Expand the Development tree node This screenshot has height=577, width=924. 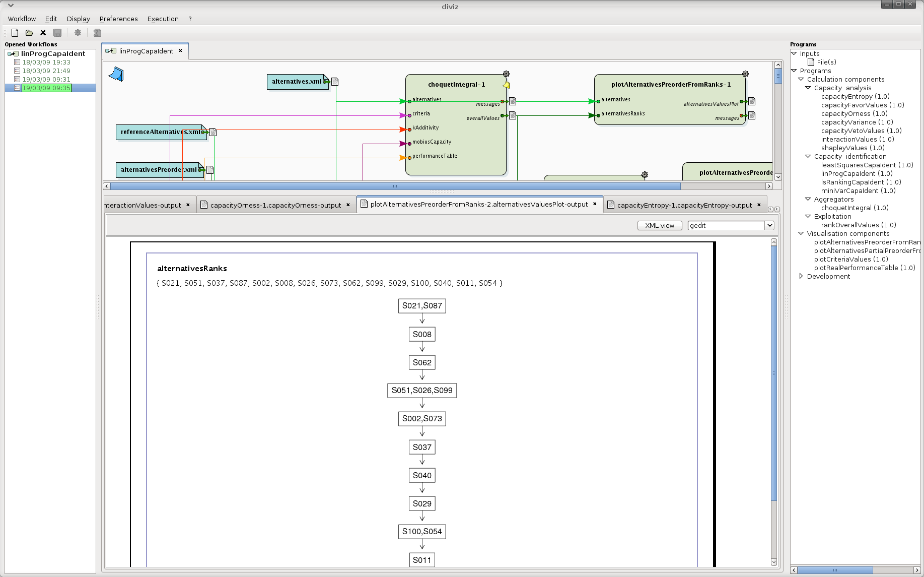tap(801, 276)
